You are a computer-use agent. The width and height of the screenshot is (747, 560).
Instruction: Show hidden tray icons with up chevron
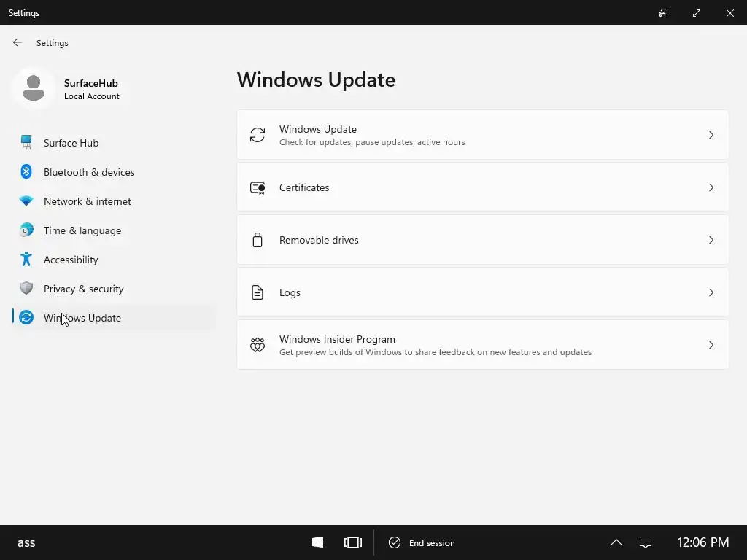[616, 542]
